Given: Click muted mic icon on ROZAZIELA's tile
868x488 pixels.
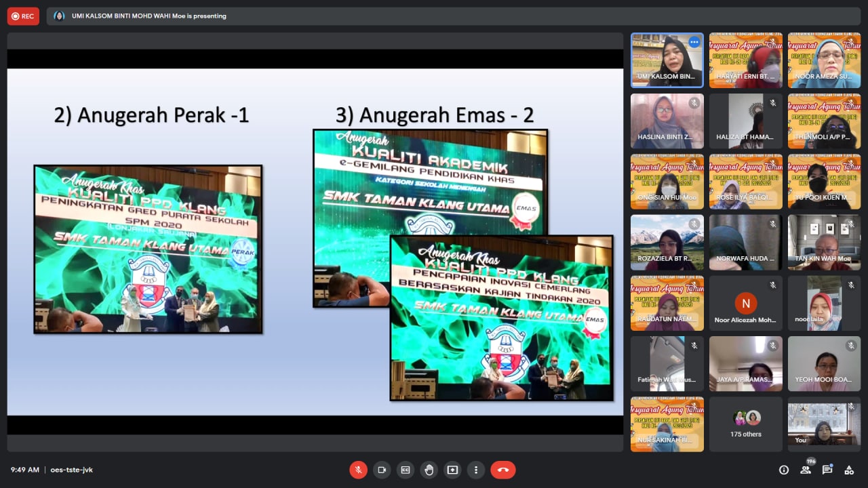Looking at the screenshot, I should [x=694, y=224].
